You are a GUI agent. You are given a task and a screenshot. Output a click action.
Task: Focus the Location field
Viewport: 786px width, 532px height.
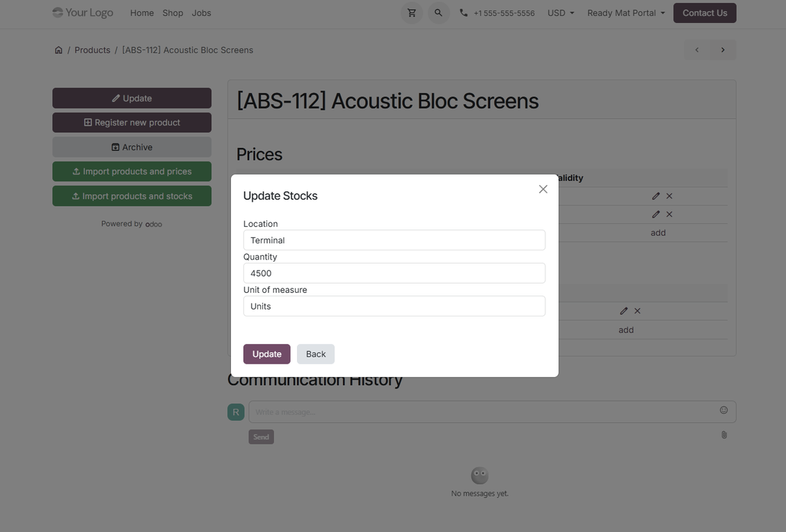[394, 240]
